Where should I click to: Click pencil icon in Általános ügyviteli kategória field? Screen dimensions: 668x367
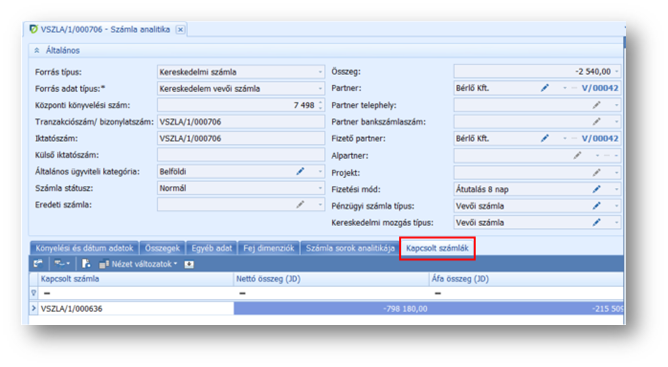pyautogui.click(x=300, y=171)
